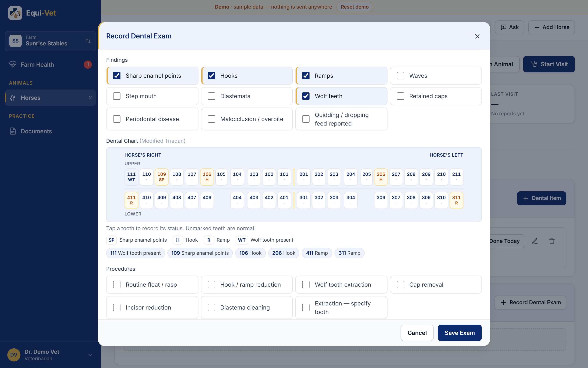Check Wolf tooth extraction procedure
This screenshot has height=368, width=588.
(306, 285)
